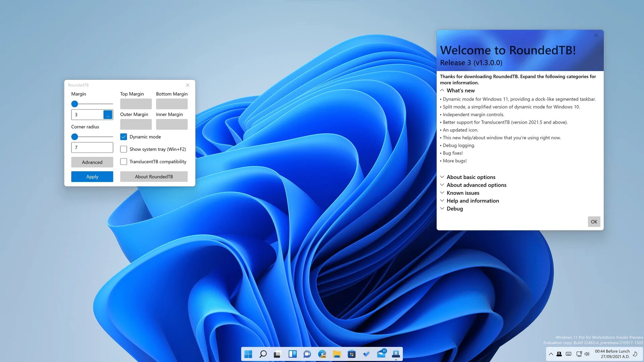Open Microsoft Edge Canary from the taskbar
The image size is (644, 362).
[x=322, y=354]
